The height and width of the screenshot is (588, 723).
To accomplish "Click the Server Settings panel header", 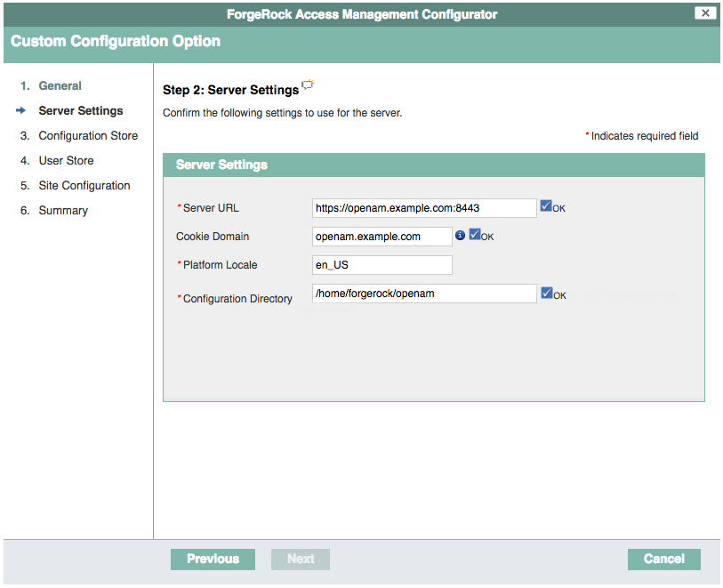I will (433, 165).
